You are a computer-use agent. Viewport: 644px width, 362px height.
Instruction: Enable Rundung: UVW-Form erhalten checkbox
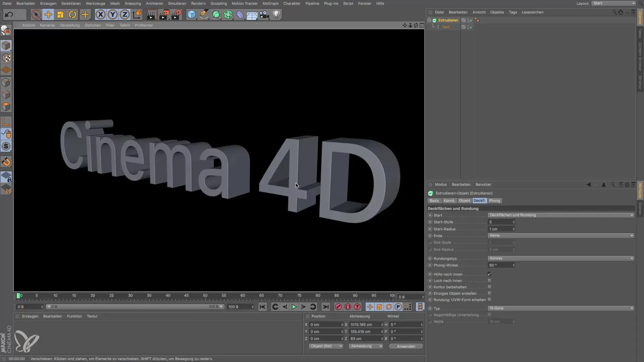489,300
